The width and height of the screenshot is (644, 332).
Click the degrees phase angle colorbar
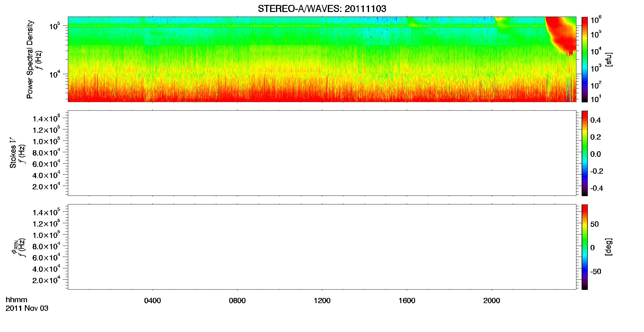point(585,247)
